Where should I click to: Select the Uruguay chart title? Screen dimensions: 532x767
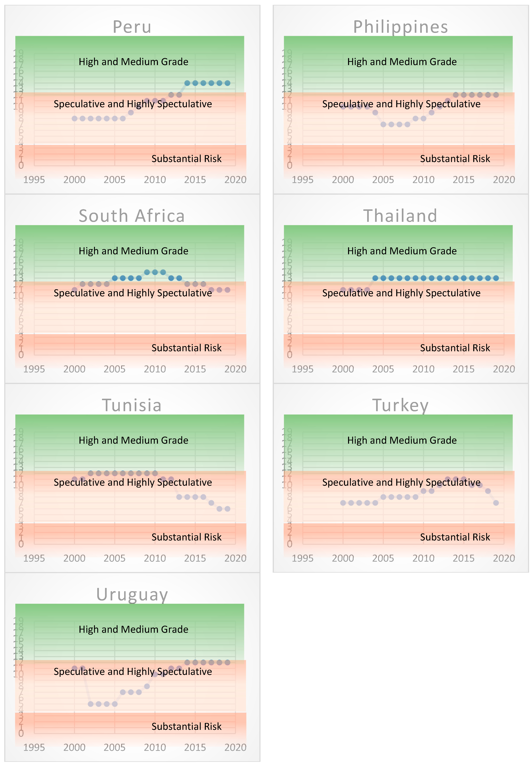[x=132, y=594]
